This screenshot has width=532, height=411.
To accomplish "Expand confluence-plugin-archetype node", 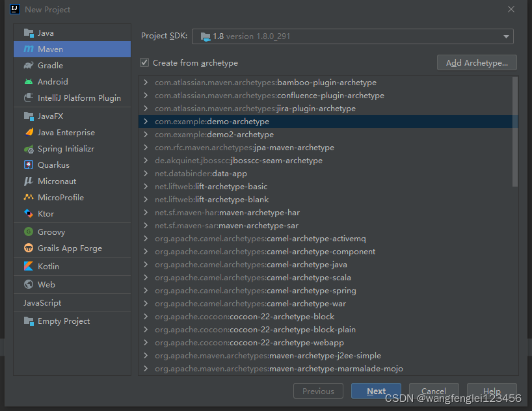I will [146, 96].
